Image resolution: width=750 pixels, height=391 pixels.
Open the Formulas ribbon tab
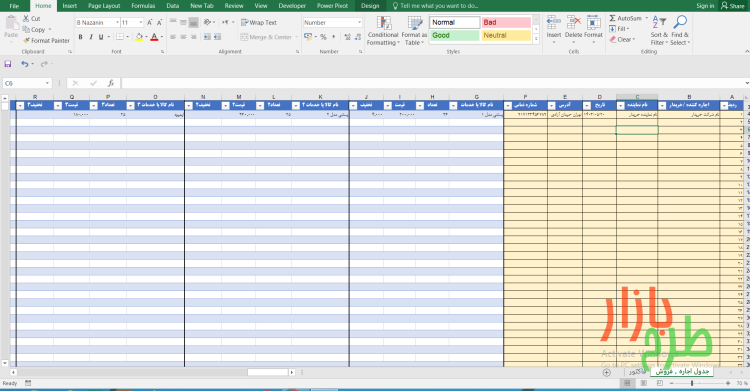click(143, 6)
